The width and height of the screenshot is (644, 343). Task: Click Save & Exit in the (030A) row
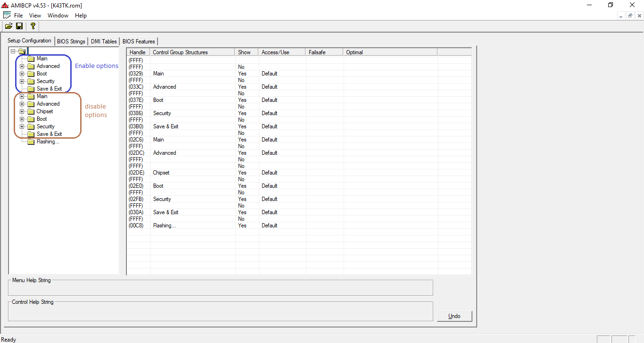tap(165, 212)
